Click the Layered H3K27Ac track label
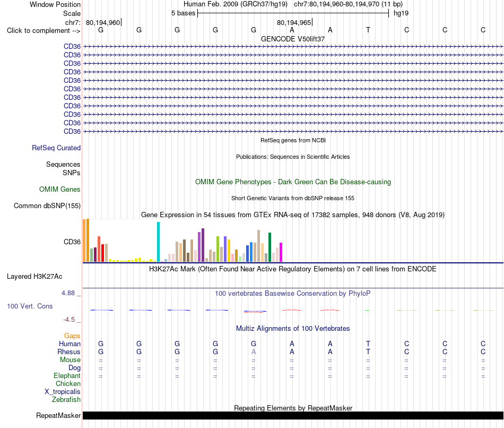Viewport: 504px width, 428px height. click(34, 277)
